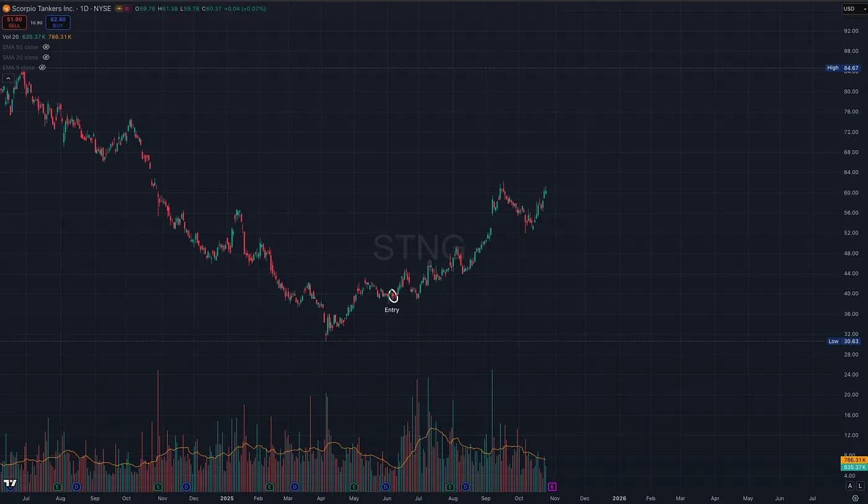Select the 1D timeframe in the legend

[84, 9]
